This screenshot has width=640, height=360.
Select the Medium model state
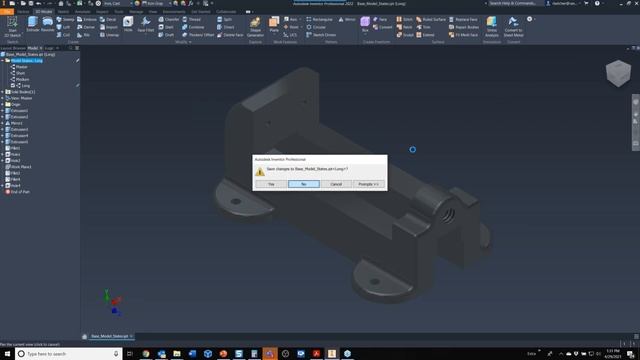(22, 79)
